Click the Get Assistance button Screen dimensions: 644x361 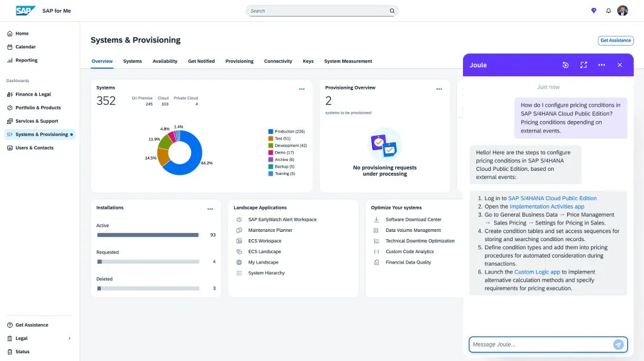[615, 40]
